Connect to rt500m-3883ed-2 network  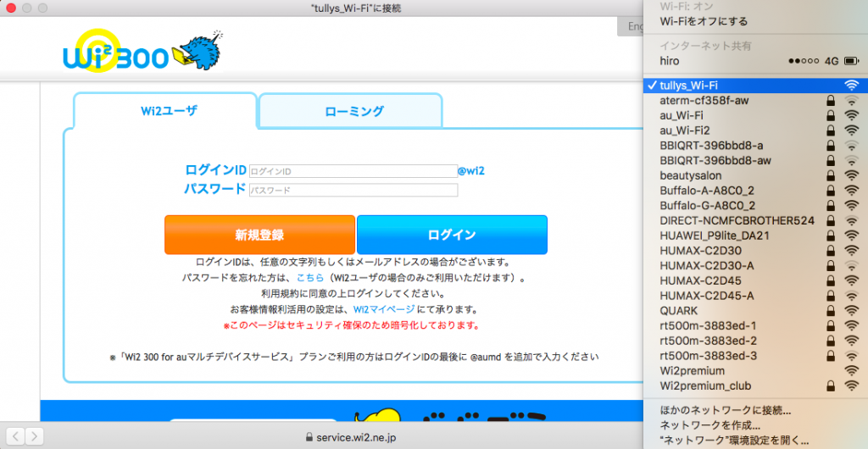point(756,340)
